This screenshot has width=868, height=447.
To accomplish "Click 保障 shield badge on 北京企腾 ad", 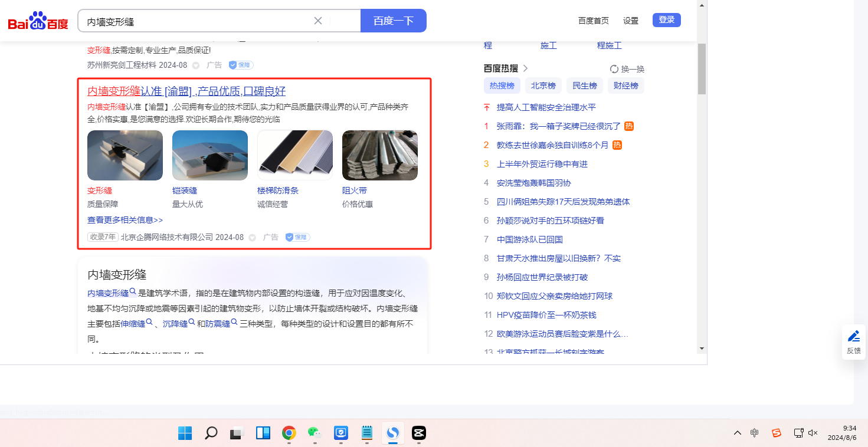I will [297, 237].
